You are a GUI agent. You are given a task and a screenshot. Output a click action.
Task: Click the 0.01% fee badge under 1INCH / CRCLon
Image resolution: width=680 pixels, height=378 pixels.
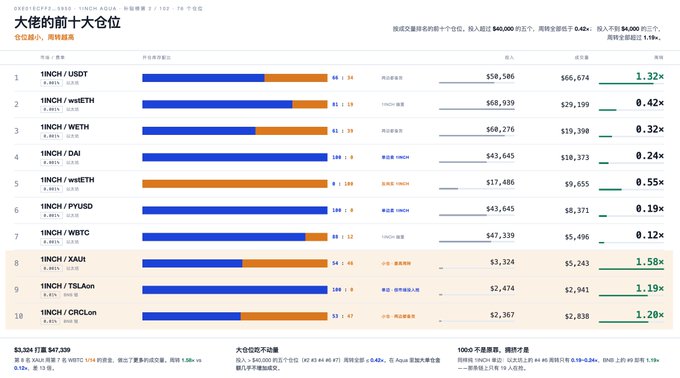(50, 321)
